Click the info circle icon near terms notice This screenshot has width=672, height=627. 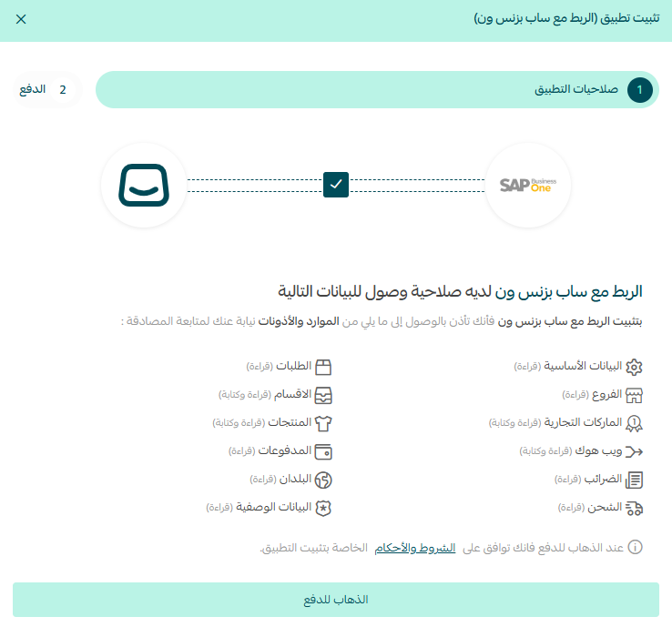coord(635,547)
